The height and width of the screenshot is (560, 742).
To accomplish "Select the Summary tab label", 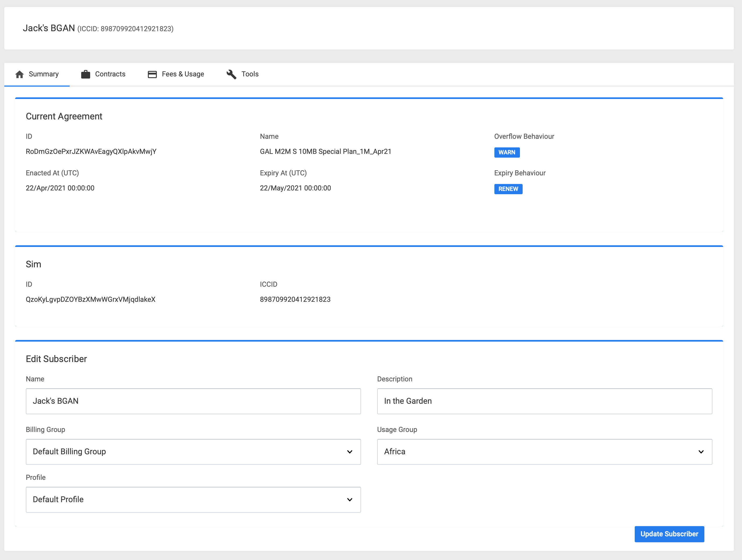I will coord(44,74).
